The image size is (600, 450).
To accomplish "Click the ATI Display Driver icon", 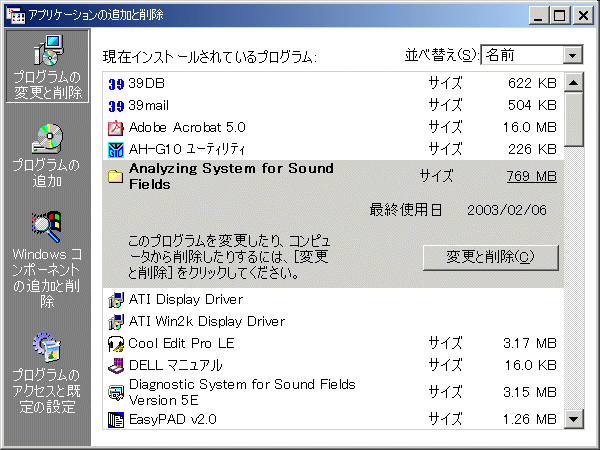I will [x=116, y=300].
